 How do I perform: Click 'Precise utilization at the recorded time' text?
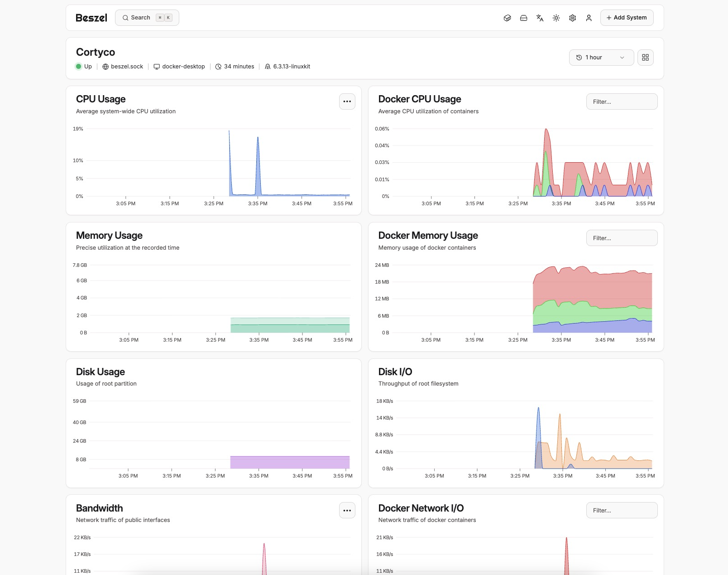pos(128,248)
